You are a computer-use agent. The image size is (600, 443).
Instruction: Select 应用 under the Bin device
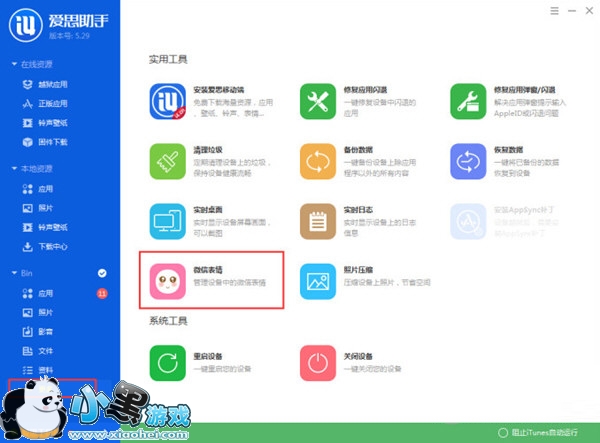[x=38, y=293]
